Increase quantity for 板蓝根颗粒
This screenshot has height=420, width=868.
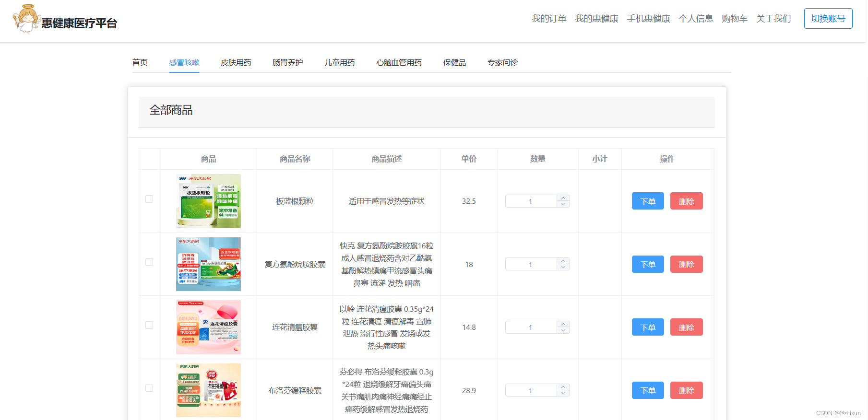click(563, 198)
